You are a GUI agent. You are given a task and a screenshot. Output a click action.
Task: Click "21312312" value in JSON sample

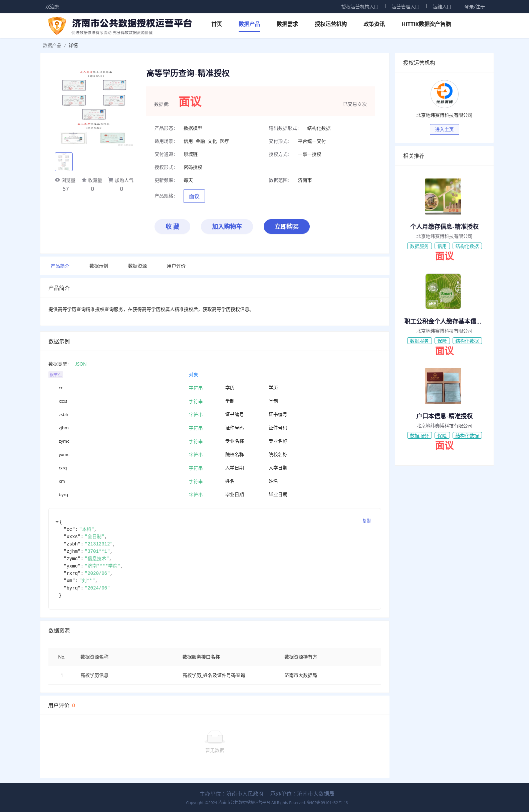point(99,544)
